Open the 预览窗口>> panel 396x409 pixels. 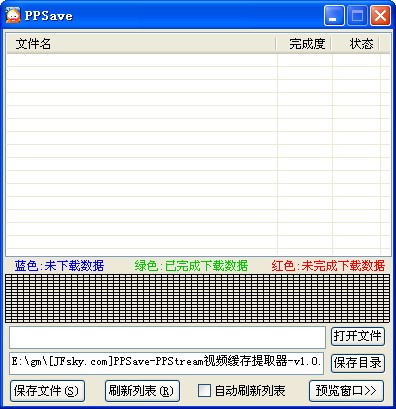click(x=346, y=391)
